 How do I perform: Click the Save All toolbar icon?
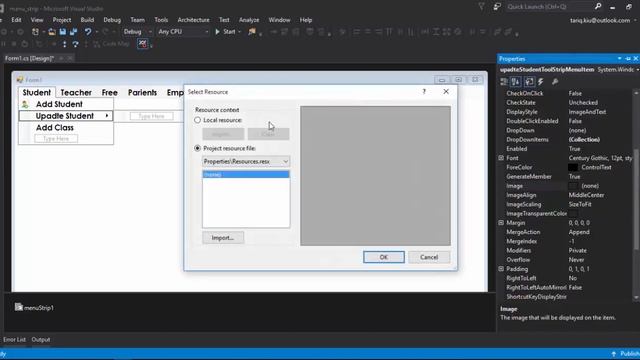pyautogui.click(x=73, y=31)
